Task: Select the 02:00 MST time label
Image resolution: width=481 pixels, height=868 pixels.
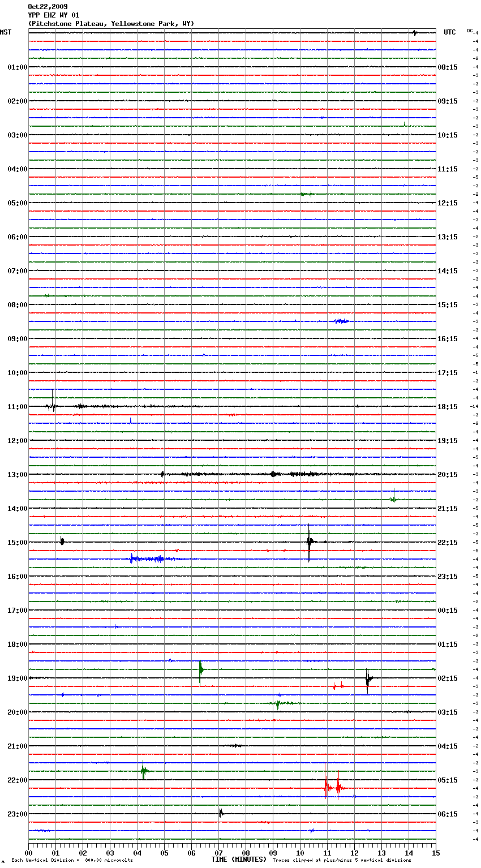Action: 18,101
